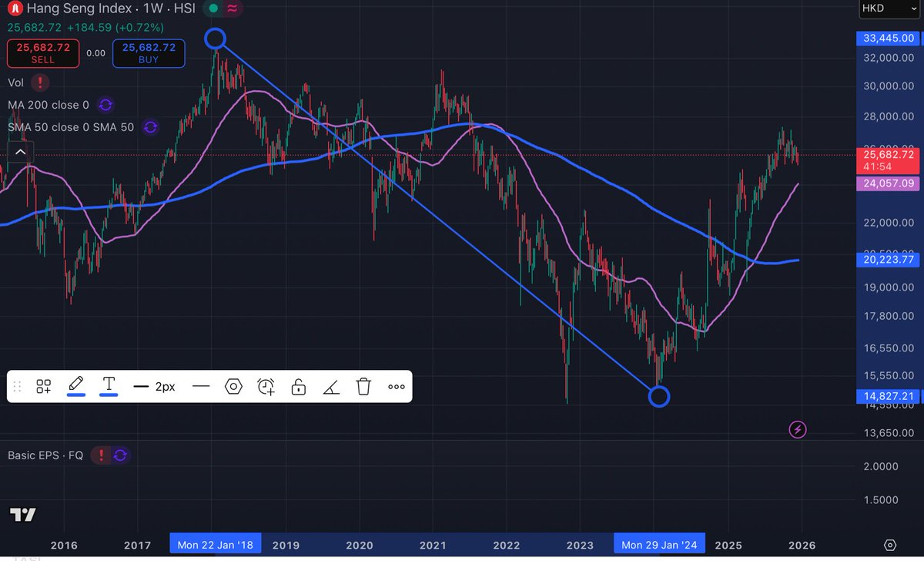
Task: Click the BUY 25,682.72 button
Action: point(147,52)
